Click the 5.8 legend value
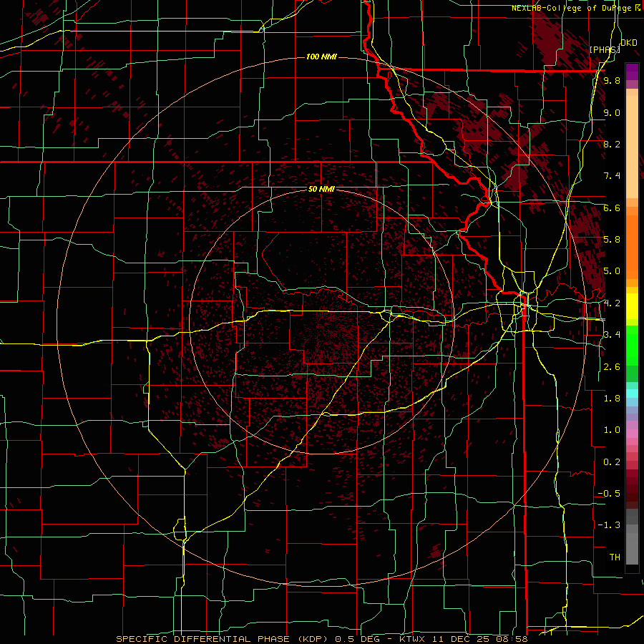This screenshot has width=644, height=644. pyautogui.click(x=612, y=240)
